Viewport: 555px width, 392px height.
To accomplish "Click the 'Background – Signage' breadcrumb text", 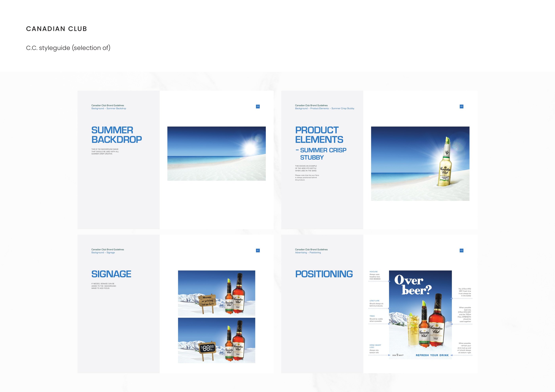I will coord(103,252).
